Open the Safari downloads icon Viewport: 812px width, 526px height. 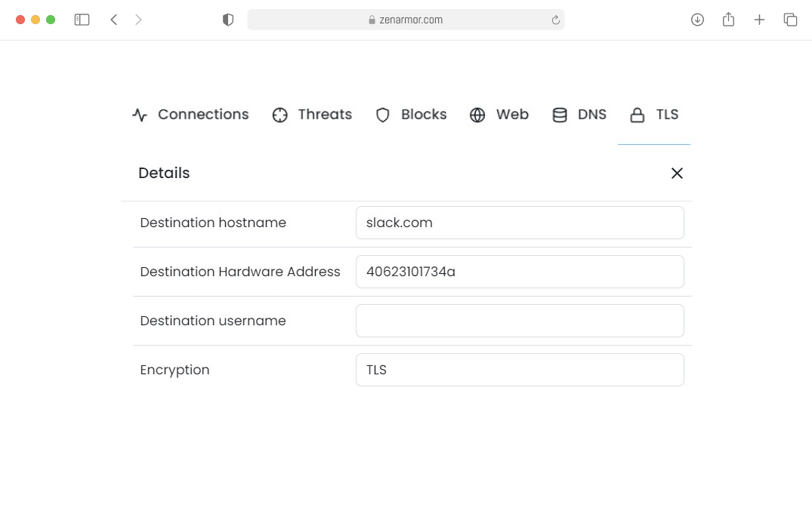pyautogui.click(x=697, y=20)
